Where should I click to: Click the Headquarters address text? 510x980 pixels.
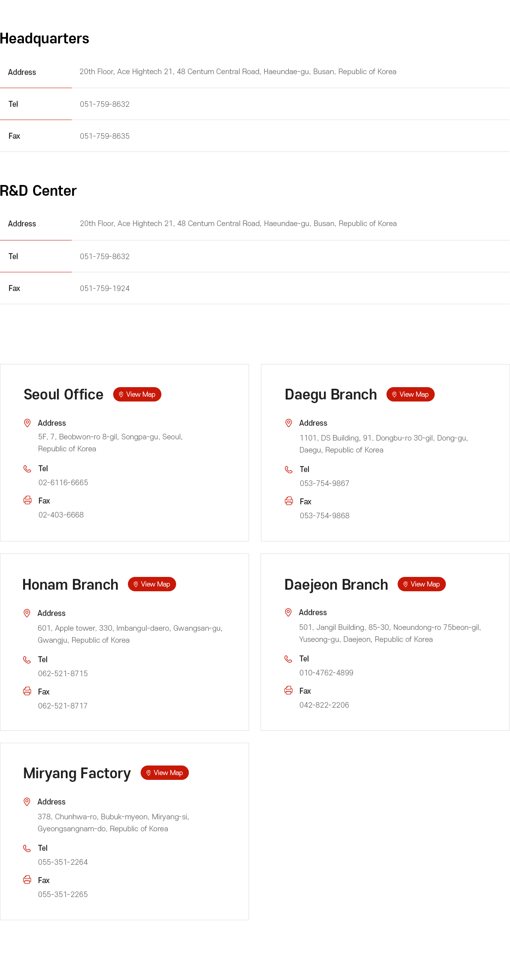(x=238, y=72)
